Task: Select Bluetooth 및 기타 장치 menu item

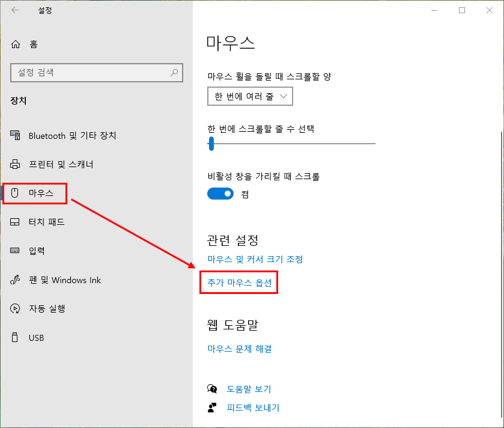Action: [x=72, y=136]
